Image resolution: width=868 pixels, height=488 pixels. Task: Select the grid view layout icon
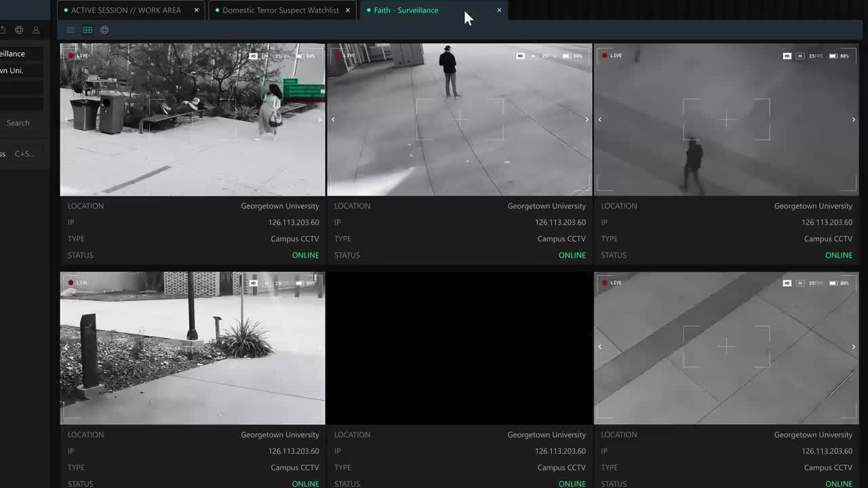pos(87,30)
